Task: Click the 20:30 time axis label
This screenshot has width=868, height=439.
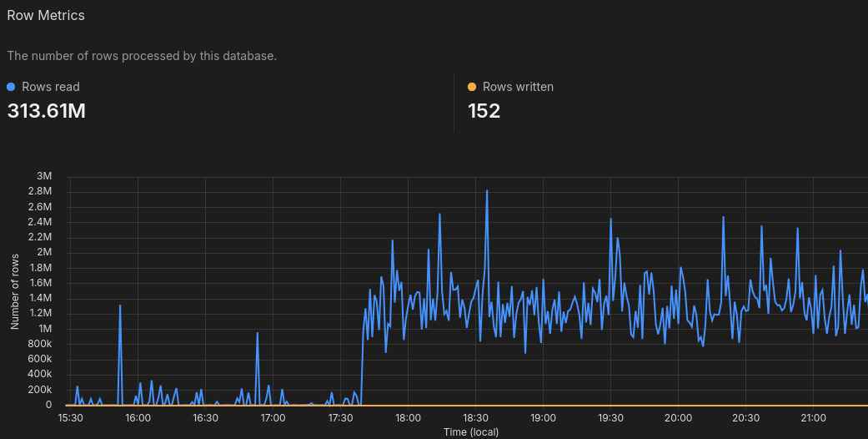Action: 745,418
